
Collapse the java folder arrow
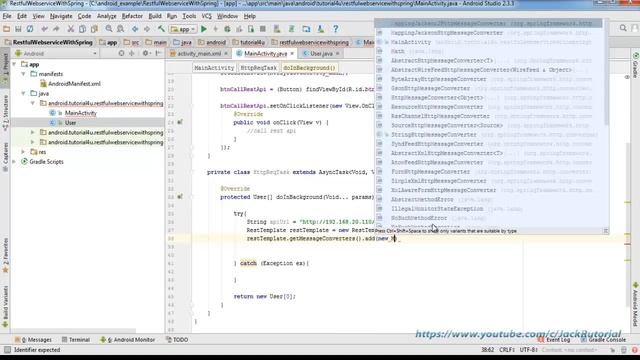coord(23,93)
